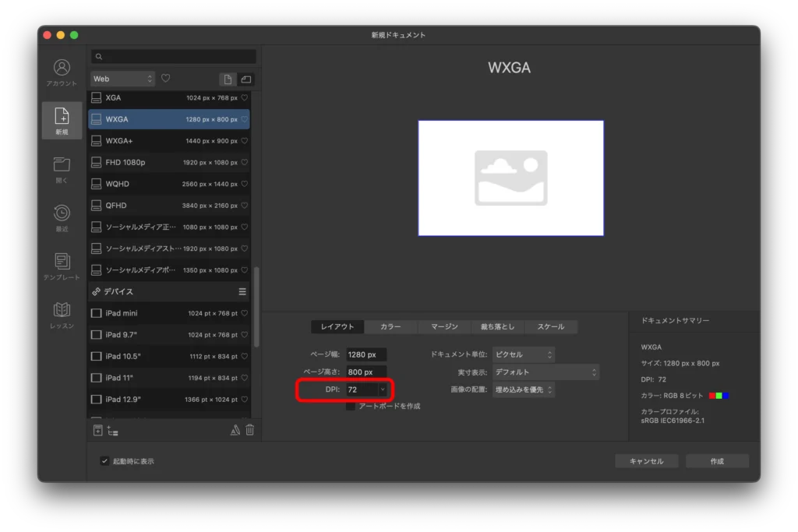Viewport: 798px width, 532px height.
Task: Click the 作成 button
Action: pyautogui.click(x=716, y=461)
